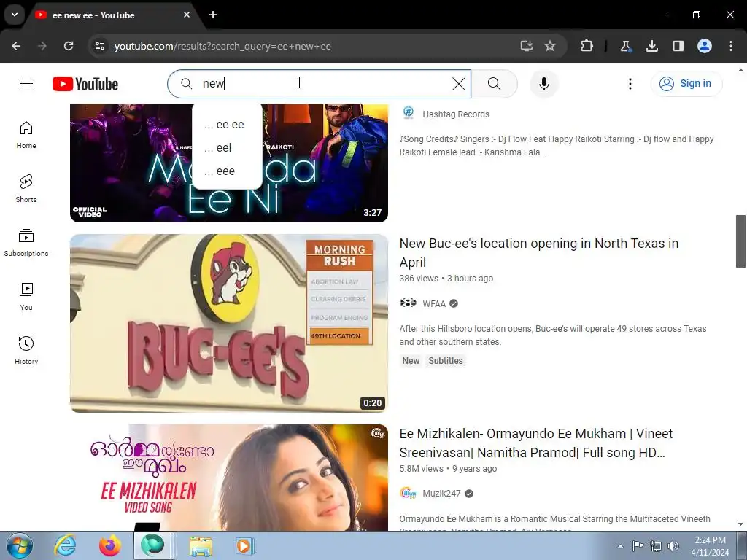Open Action Center flag tray icon

(x=638, y=546)
